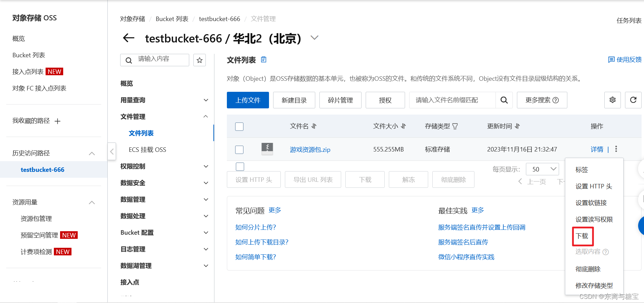Click the 使用反馈 feedback icon
Image resolution: width=644 pixels, height=303 pixels.
coord(611,60)
